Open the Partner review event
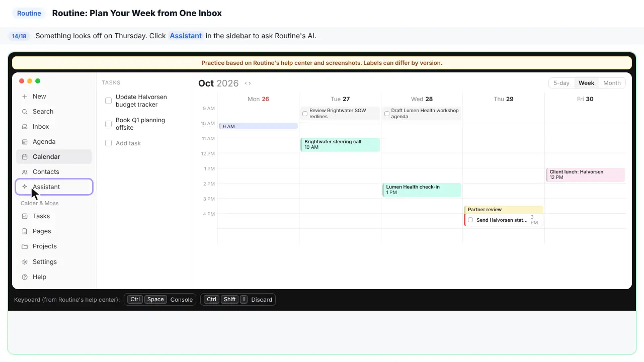644x362 pixels. (x=503, y=210)
